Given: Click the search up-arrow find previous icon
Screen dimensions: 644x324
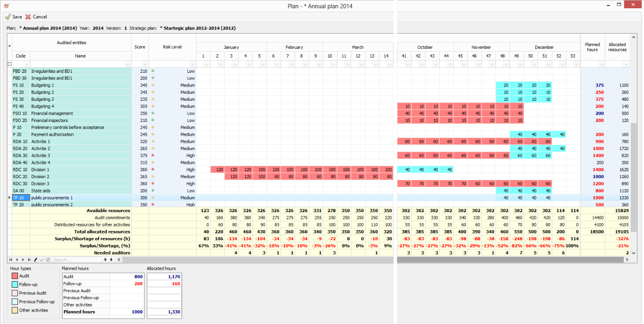Looking at the screenshot, I should pyautogui.click(x=111, y=260).
